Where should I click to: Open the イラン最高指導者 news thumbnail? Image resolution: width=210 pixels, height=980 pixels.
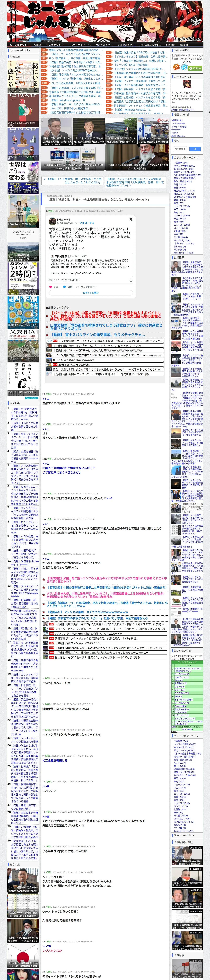tap(137, 157)
